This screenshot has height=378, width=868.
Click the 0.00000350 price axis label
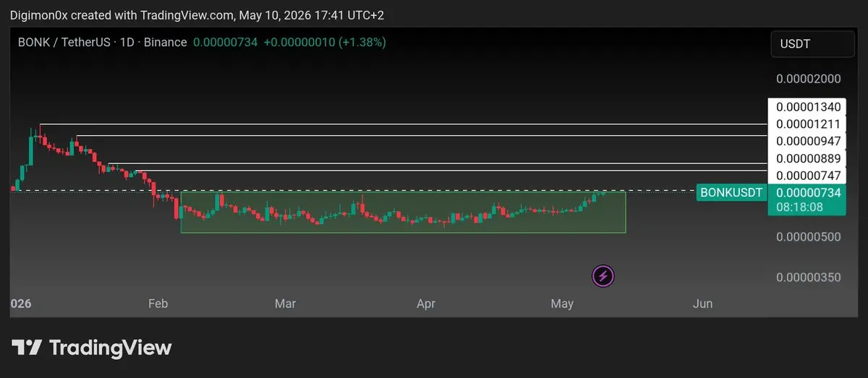(x=808, y=277)
